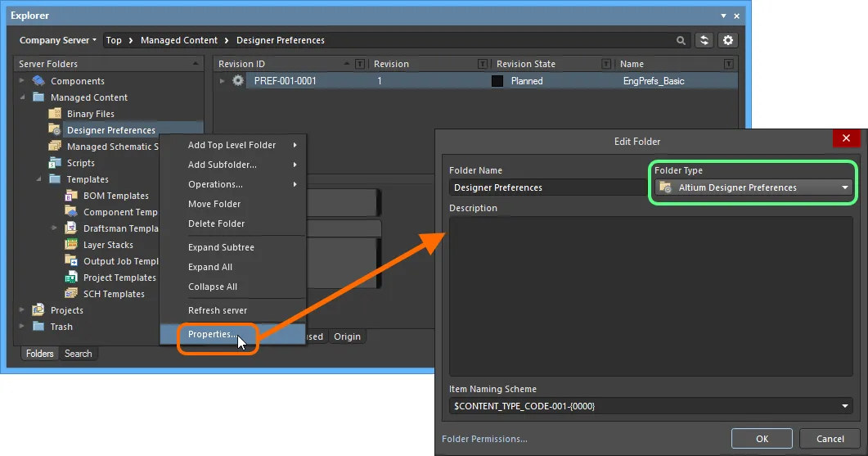868x456 pixels.
Task: Expand the Projects tree node
Action: click(x=22, y=309)
